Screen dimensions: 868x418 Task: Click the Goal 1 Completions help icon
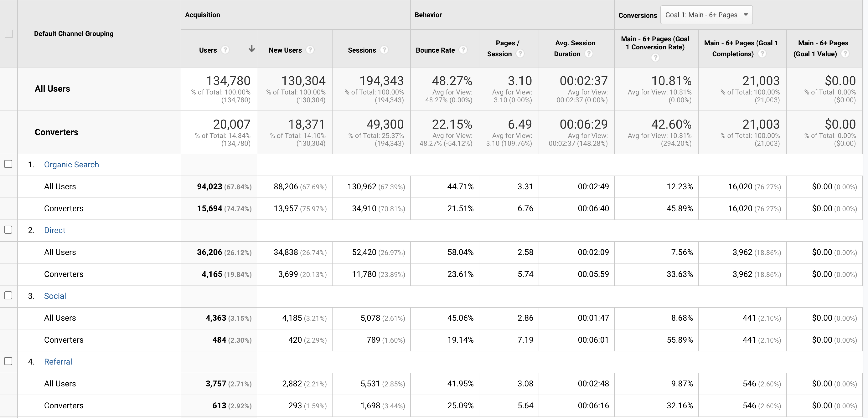(x=762, y=54)
